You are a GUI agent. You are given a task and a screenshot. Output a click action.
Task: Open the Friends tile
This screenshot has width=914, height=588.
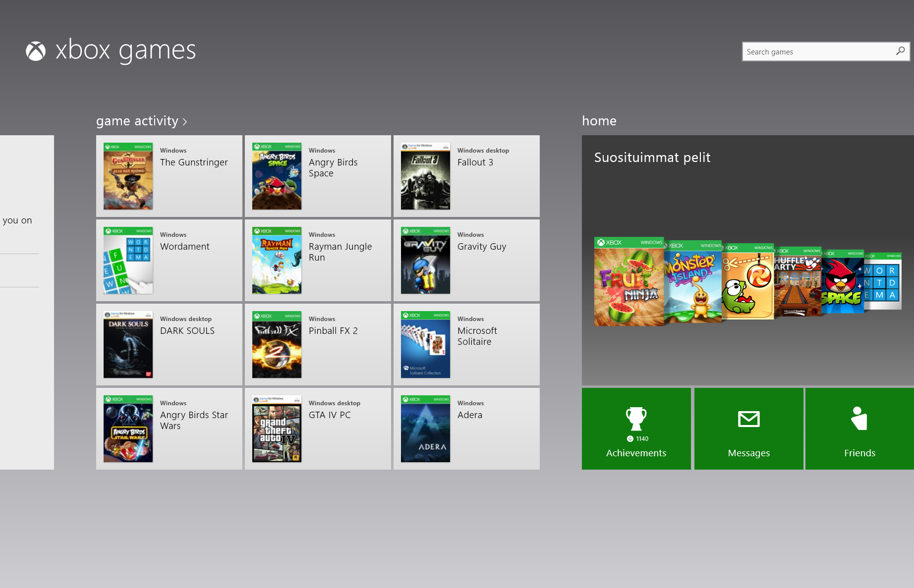tap(859, 429)
